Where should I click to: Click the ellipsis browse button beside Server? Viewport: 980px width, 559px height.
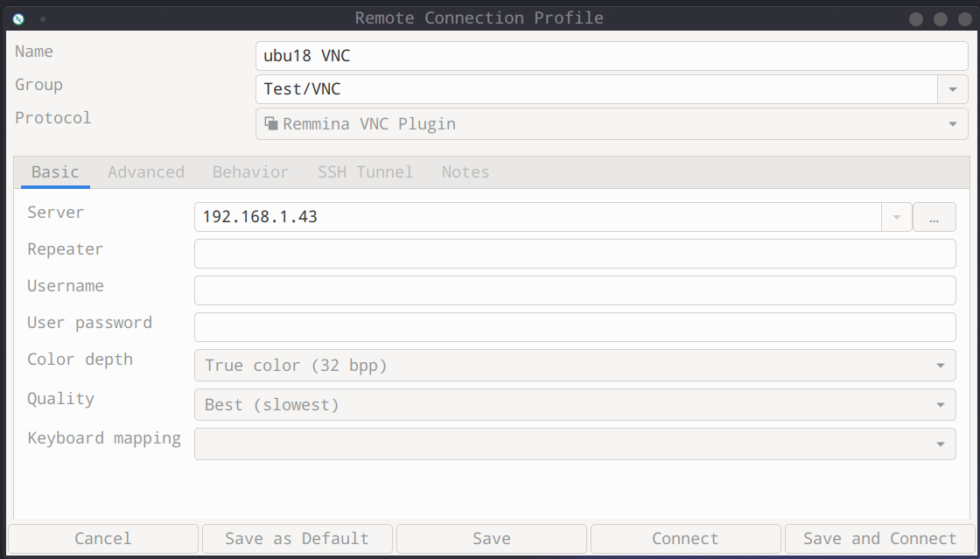tap(934, 217)
